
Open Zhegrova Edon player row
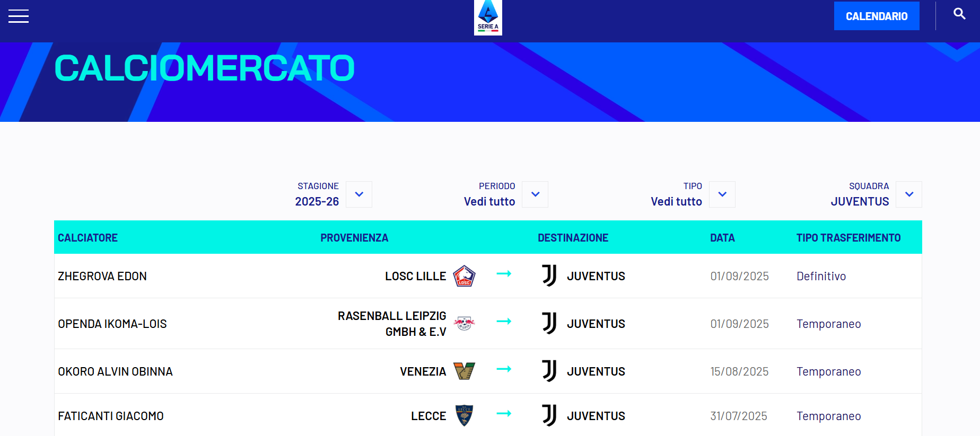pyautogui.click(x=488, y=276)
